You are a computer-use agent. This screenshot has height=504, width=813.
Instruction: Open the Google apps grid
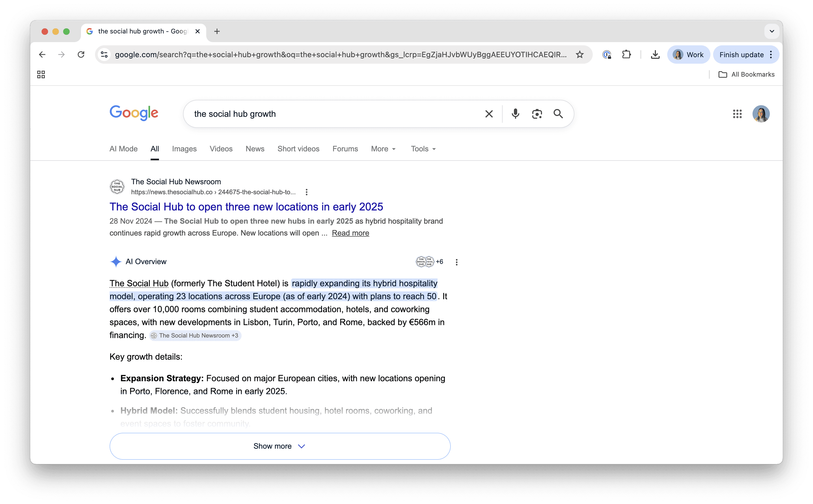click(737, 114)
